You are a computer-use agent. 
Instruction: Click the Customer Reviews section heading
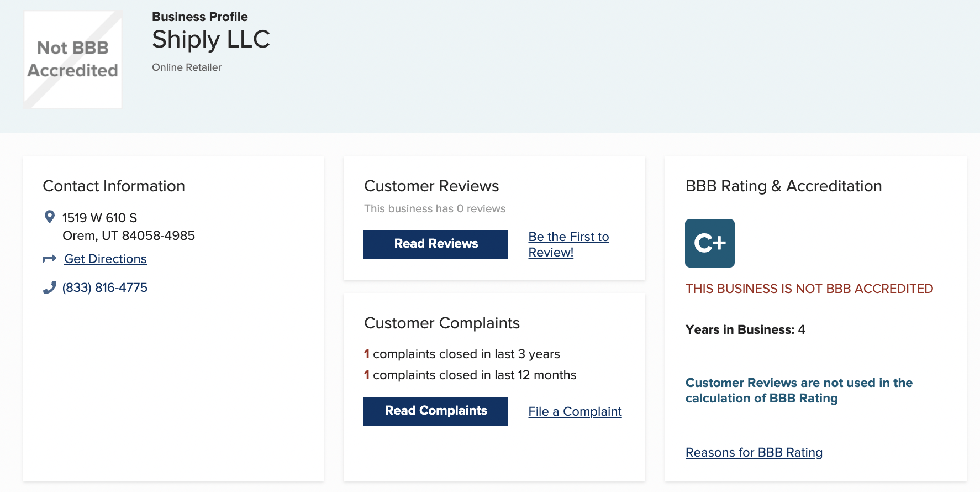[431, 186]
